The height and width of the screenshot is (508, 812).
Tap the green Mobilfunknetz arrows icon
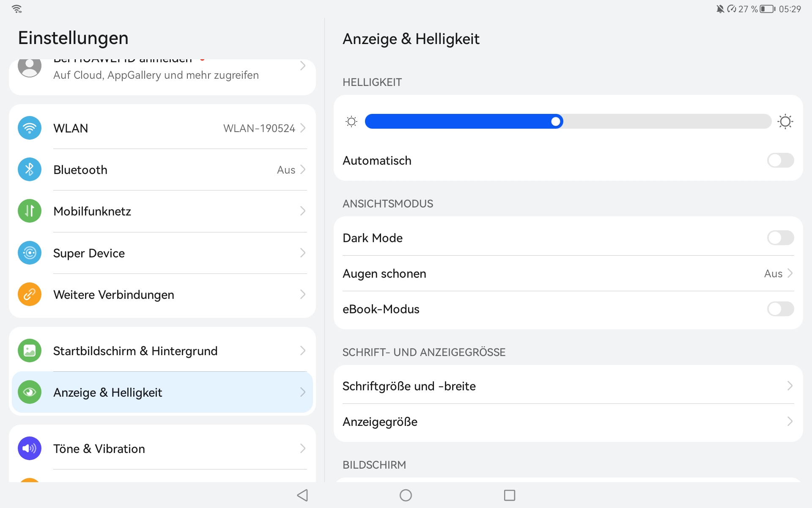(30, 211)
